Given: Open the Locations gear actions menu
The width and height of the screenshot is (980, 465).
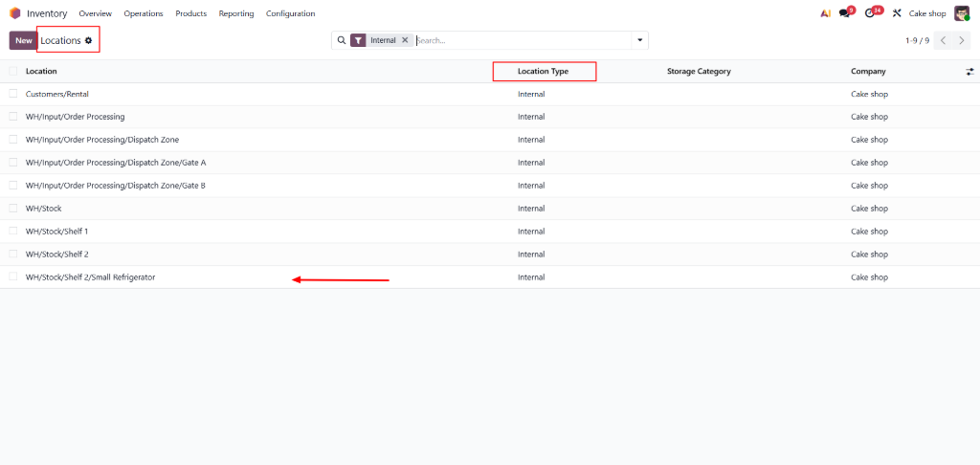Looking at the screenshot, I should (89, 40).
